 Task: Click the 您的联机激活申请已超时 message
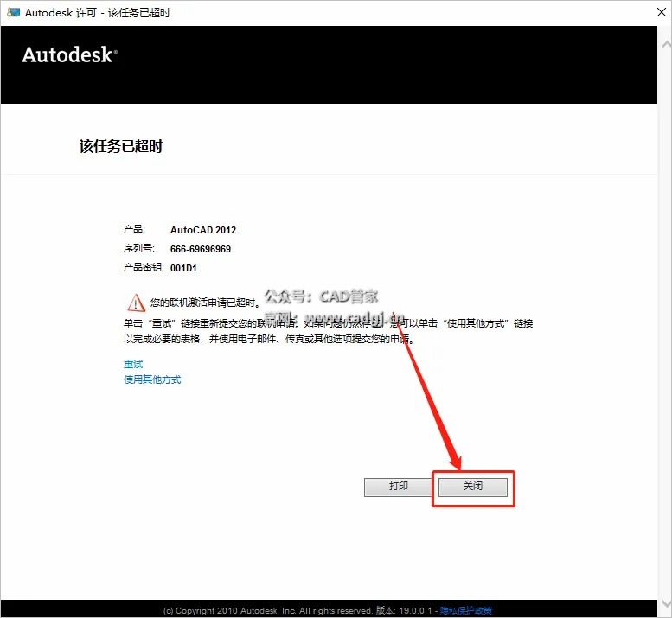pyautogui.click(x=205, y=303)
